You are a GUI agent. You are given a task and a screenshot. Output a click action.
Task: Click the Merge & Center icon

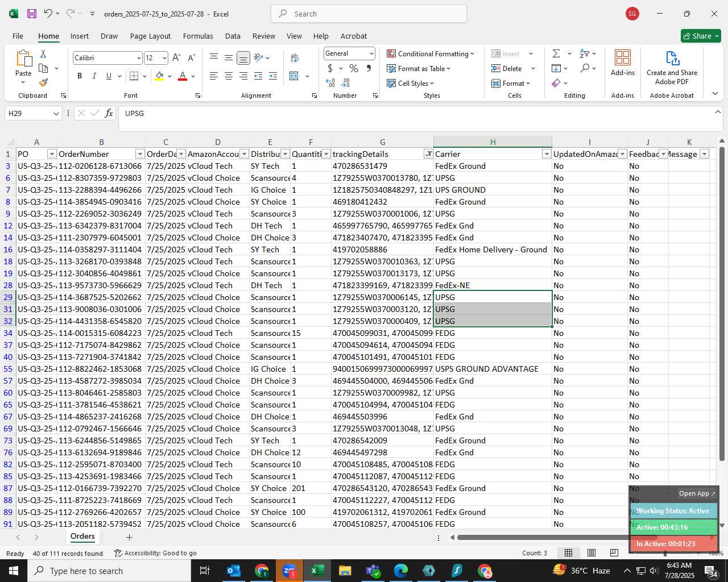[x=294, y=76]
